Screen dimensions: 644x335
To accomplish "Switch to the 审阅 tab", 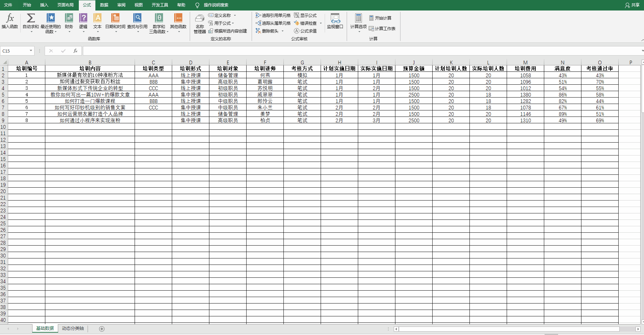I will coord(121,5).
